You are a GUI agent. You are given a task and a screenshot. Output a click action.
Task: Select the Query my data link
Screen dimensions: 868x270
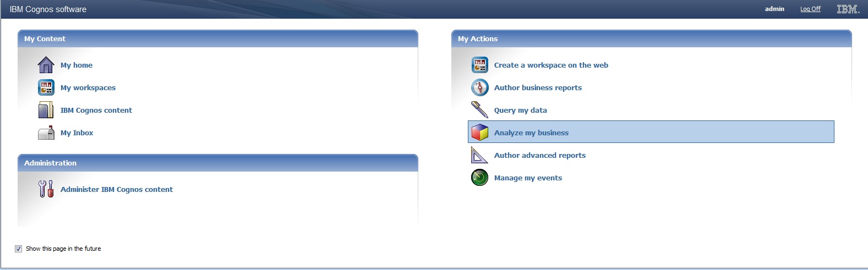(521, 110)
